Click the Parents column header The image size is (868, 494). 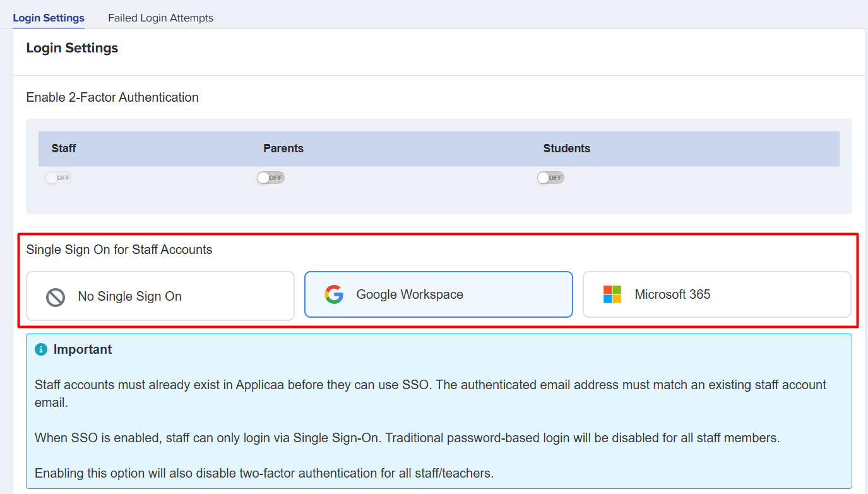tap(283, 148)
